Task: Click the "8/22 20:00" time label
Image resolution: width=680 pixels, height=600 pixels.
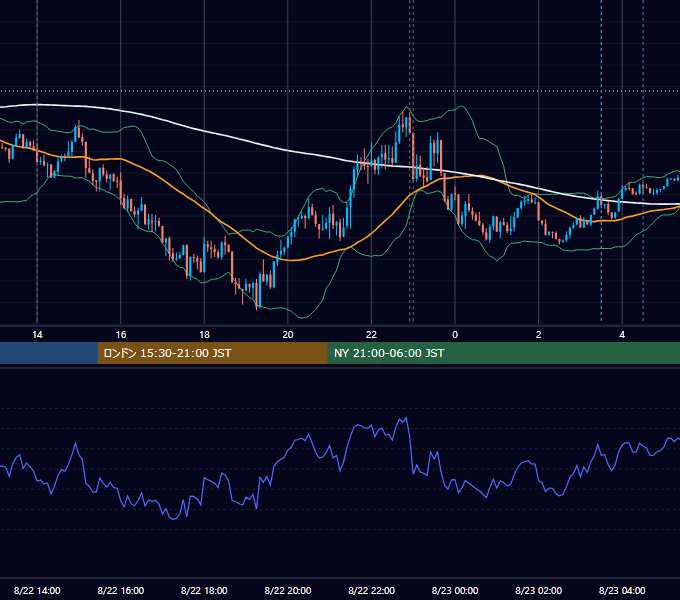Action: click(288, 590)
